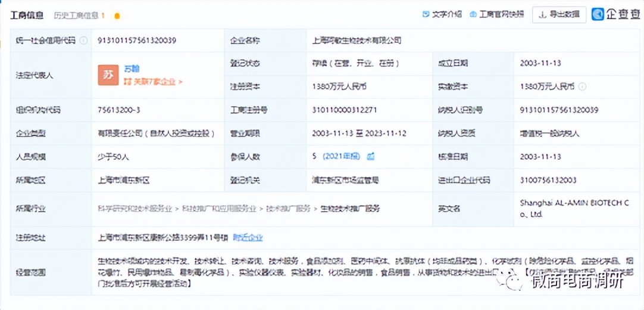Select business term 2003-11-13 至 2023-11-12
The height and width of the screenshot is (310, 644).
359,134
